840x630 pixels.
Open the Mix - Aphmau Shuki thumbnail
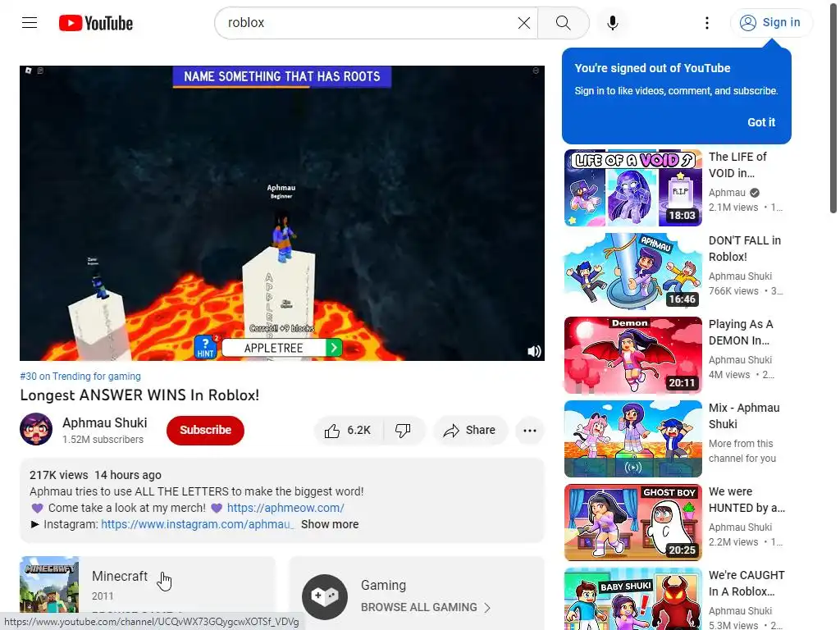632,439
